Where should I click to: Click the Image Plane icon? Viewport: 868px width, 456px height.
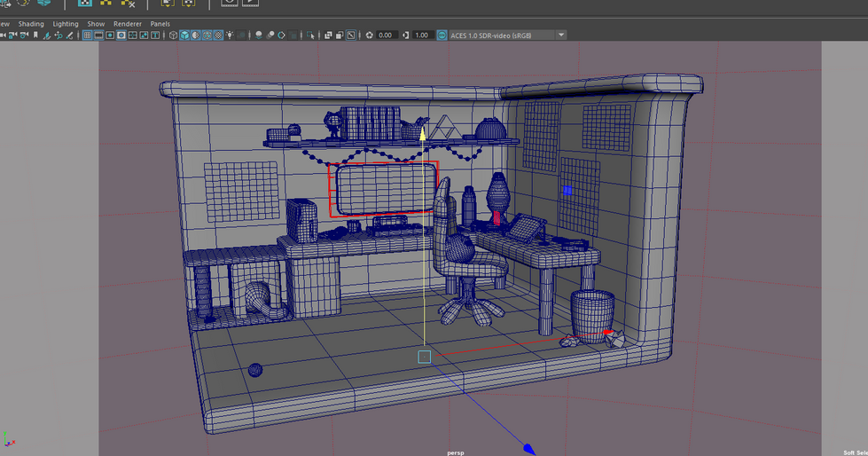(x=47, y=35)
